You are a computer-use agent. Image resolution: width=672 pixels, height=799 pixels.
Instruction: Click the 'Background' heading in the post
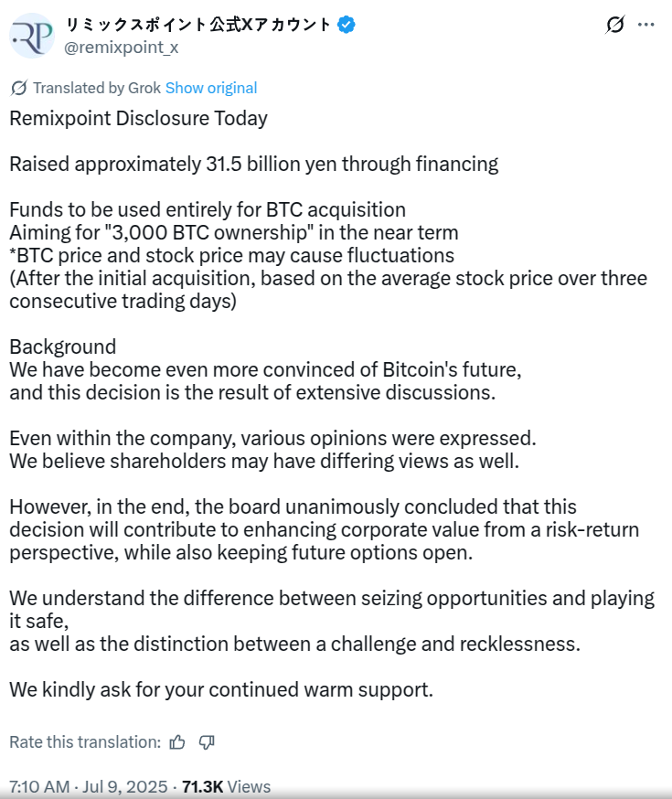63,346
